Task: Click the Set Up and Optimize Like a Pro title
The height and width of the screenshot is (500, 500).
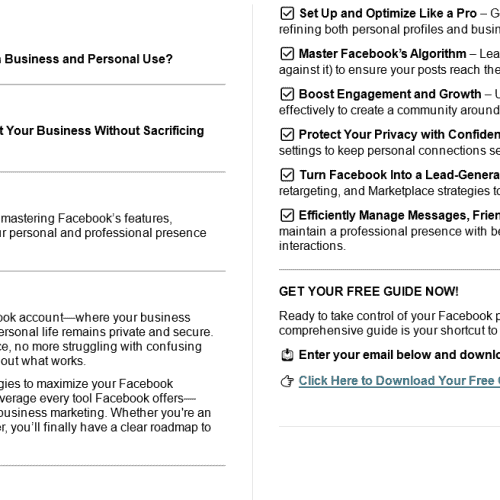Action: coord(388,13)
